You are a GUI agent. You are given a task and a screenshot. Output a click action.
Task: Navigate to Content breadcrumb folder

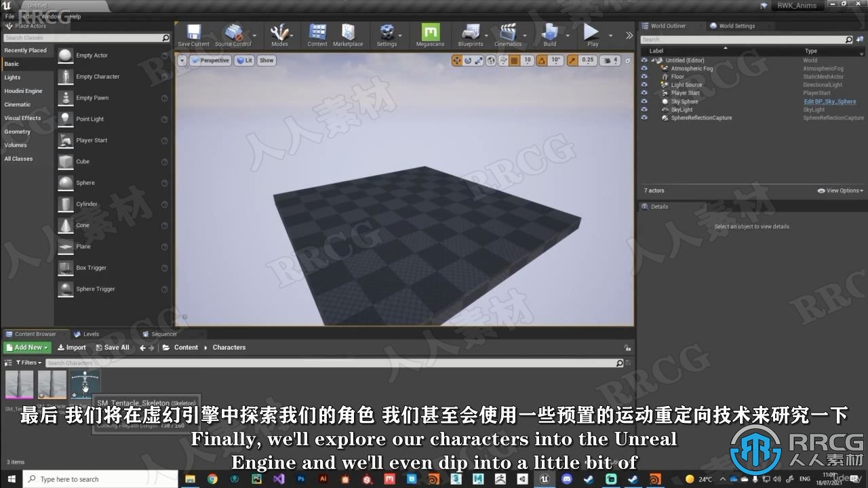point(186,348)
